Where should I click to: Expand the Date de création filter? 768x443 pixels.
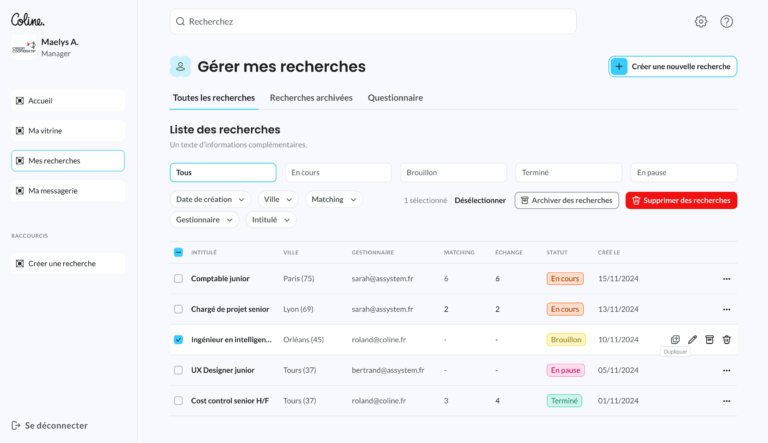(x=210, y=199)
